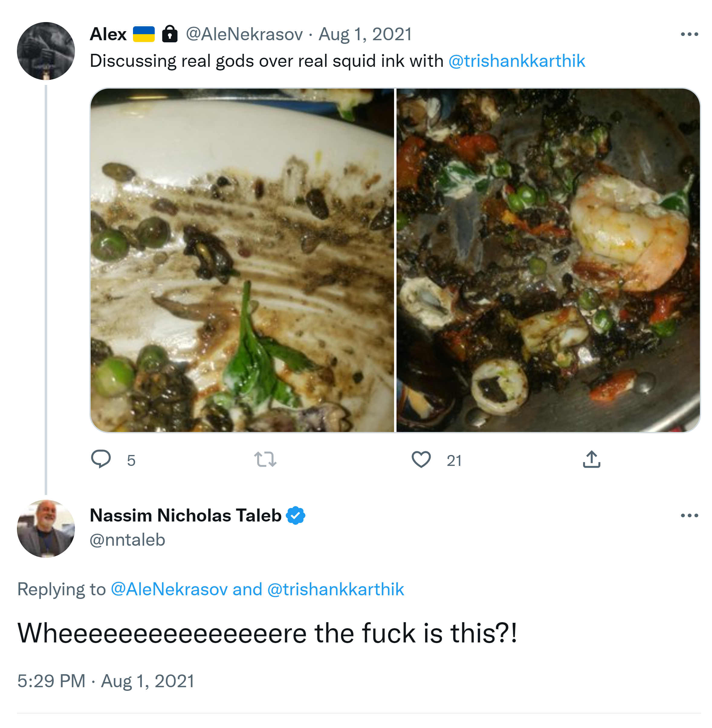
Task: Open Nassim Taleb's profile avatar
Action: pyautogui.click(x=46, y=528)
